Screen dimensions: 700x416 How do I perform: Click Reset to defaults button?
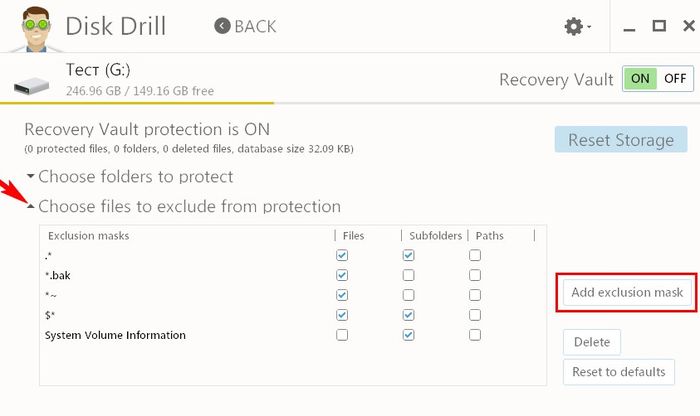point(618,372)
